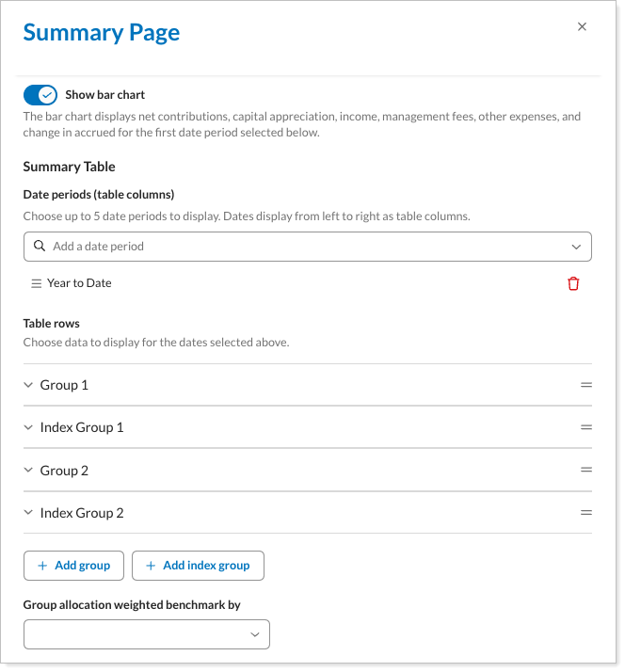Expand the Group 1 chevron

(28, 385)
